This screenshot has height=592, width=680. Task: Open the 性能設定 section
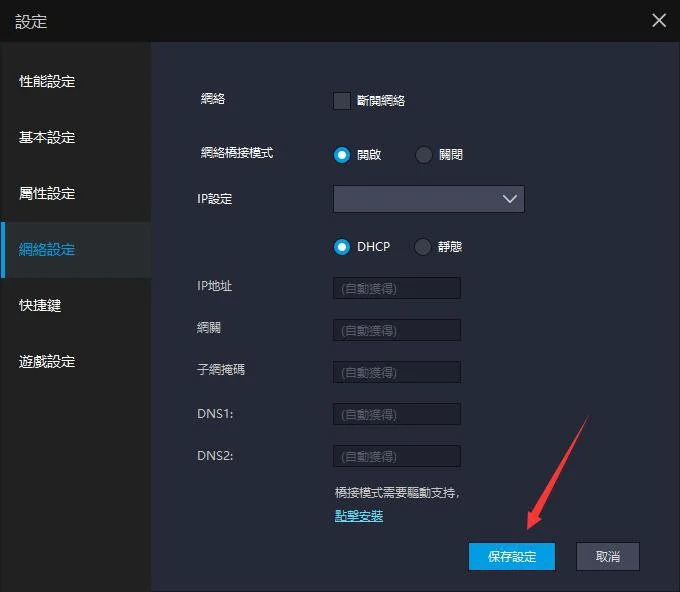pos(47,82)
